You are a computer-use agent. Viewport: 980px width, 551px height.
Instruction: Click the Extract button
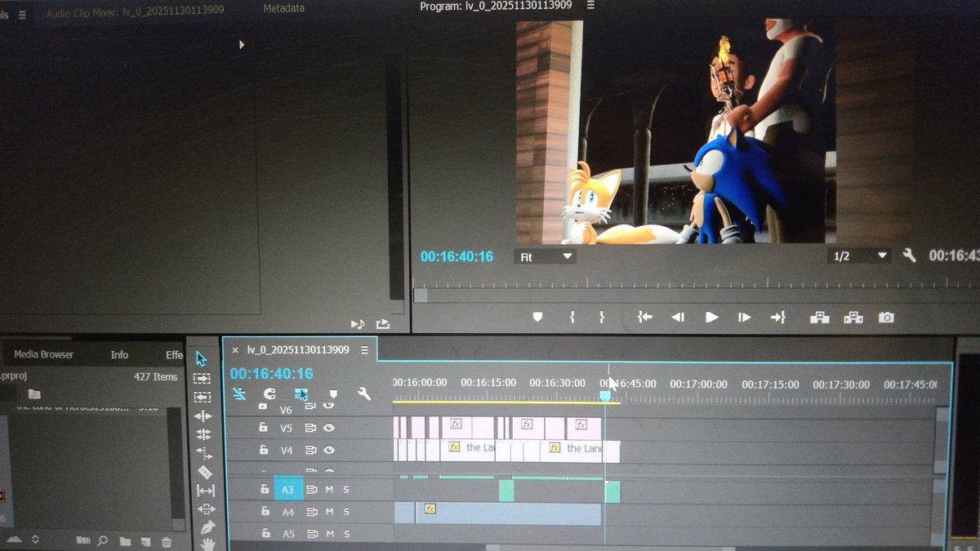pos(853,317)
